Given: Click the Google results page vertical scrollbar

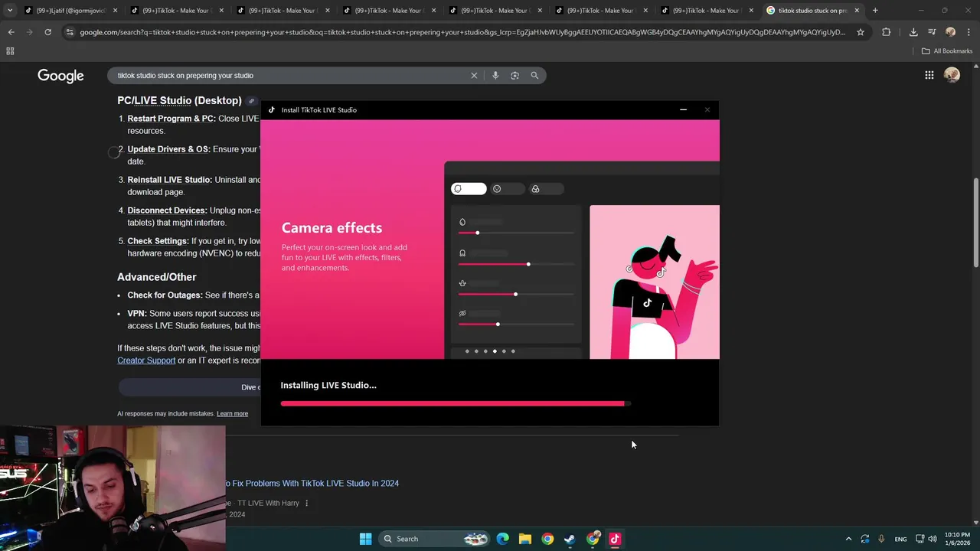Looking at the screenshot, I should pyautogui.click(x=975, y=222).
